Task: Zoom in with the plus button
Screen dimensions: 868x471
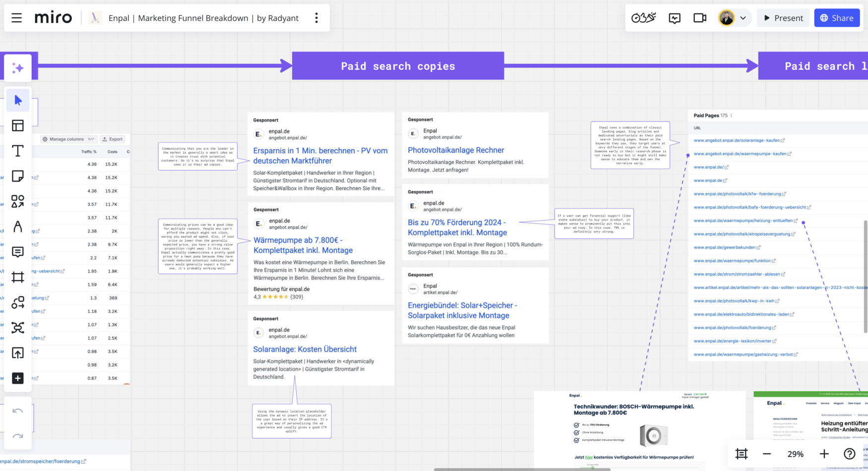Action: pyautogui.click(x=824, y=454)
